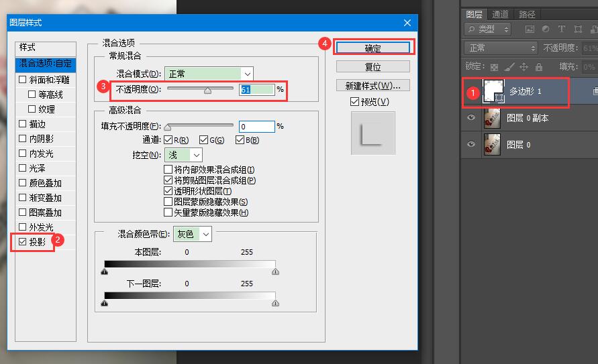Click the 复位 reset button
Image resolution: width=598 pixels, height=364 pixels.
[x=373, y=66]
